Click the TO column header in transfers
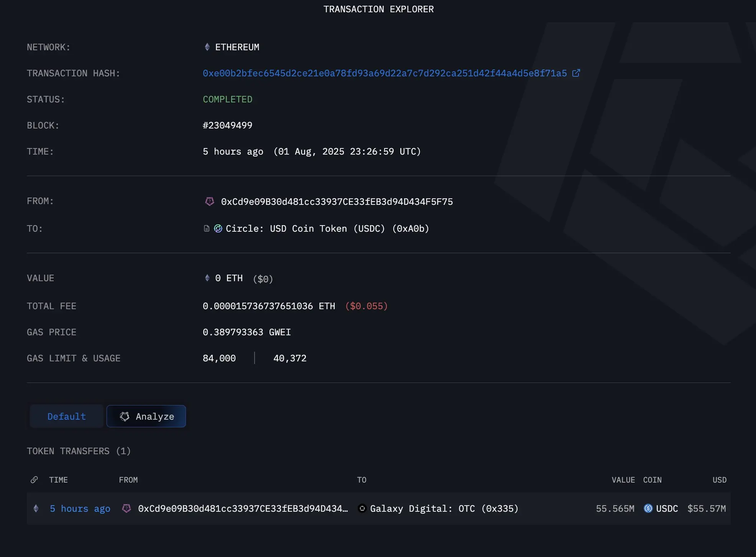The width and height of the screenshot is (756, 557). coord(362,480)
